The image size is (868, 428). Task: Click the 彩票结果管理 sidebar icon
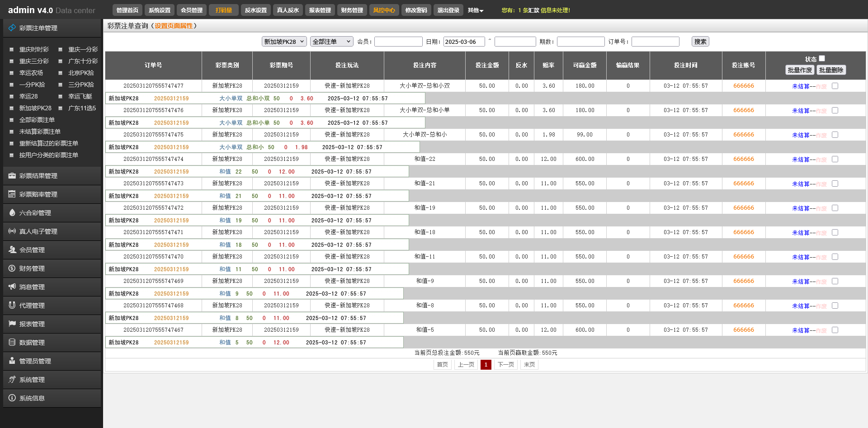click(12, 176)
